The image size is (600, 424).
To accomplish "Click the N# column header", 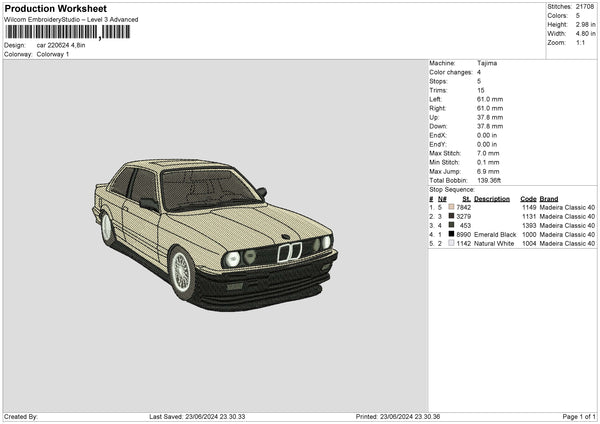I will pos(442,198).
